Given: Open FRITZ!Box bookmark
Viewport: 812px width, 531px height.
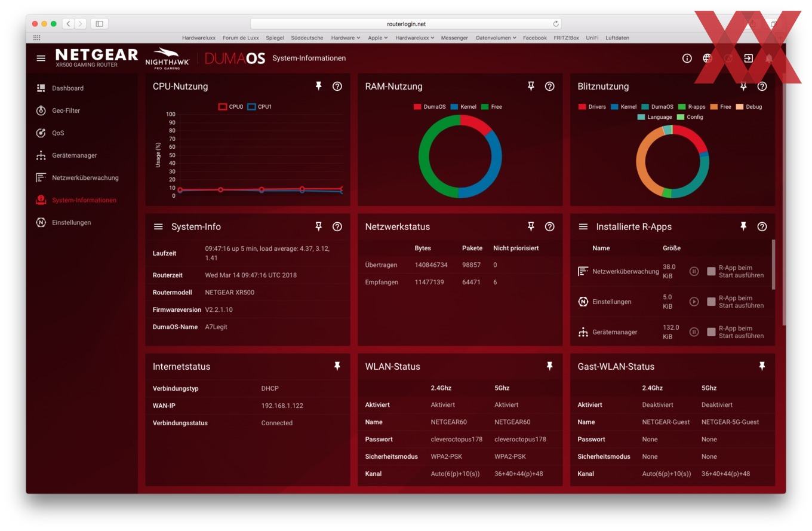Looking at the screenshot, I should 566,38.
